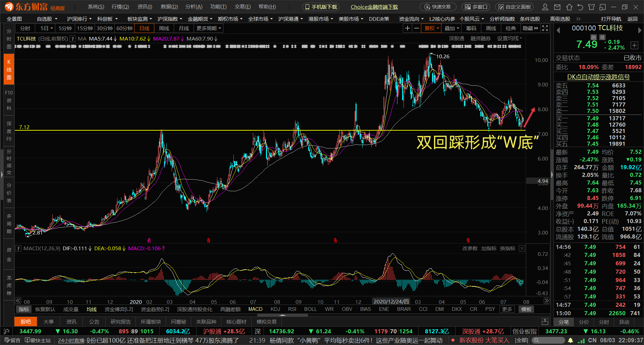Open the 5日 dropdown
Image resolution: width=644 pixels, height=345 pixels.
pos(47,28)
